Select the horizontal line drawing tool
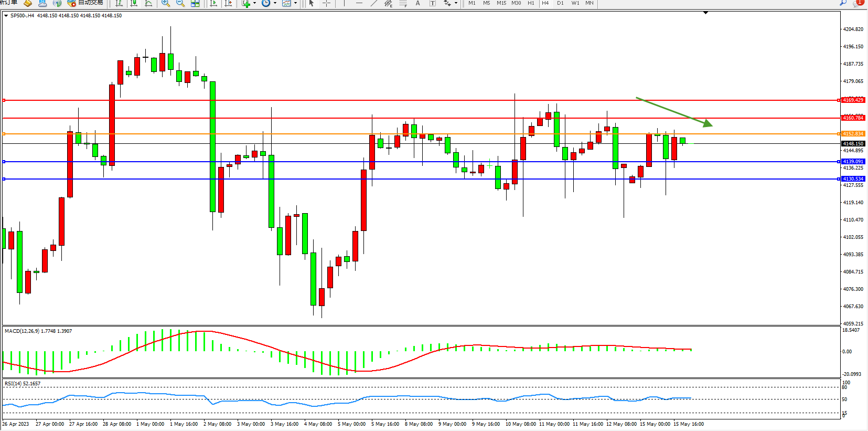The width and height of the screenshot is (868, 431). click(x=359, y=3)
